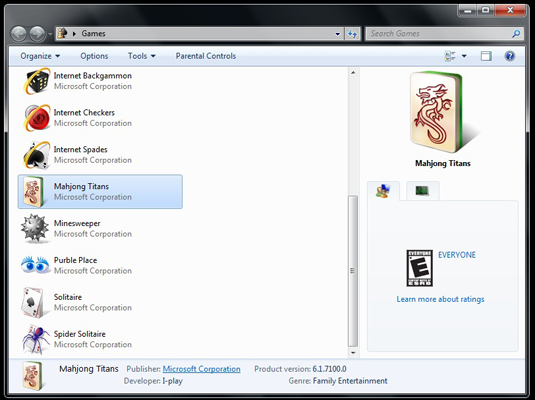Select the Solitaire title text

[68, 297]
